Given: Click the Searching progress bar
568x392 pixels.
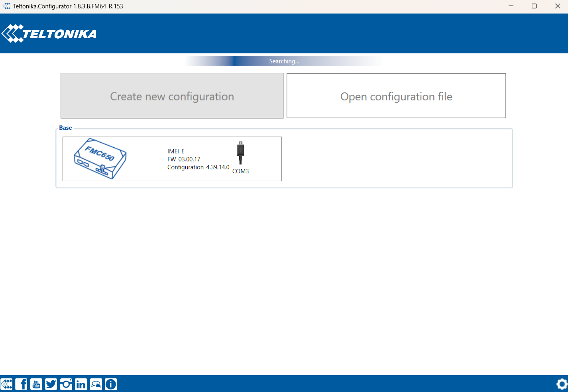Looking at the screenshot, I should [x=284, y=61].
